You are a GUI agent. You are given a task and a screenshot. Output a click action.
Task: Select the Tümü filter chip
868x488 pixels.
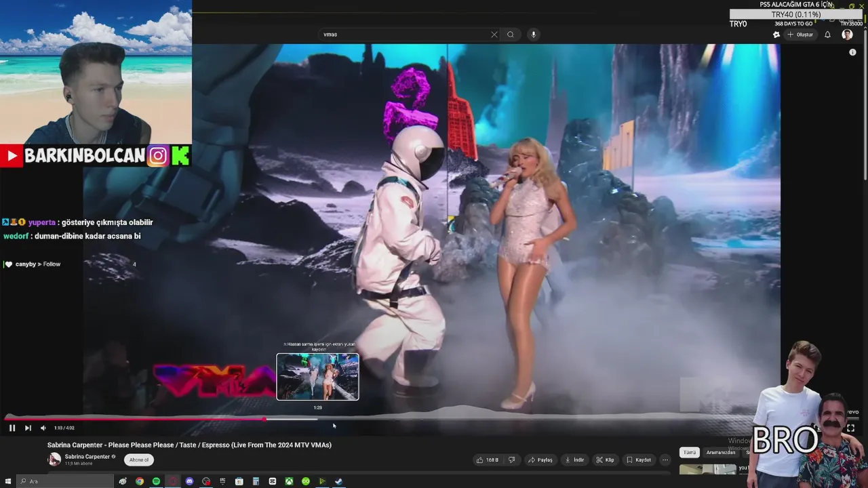690,452
